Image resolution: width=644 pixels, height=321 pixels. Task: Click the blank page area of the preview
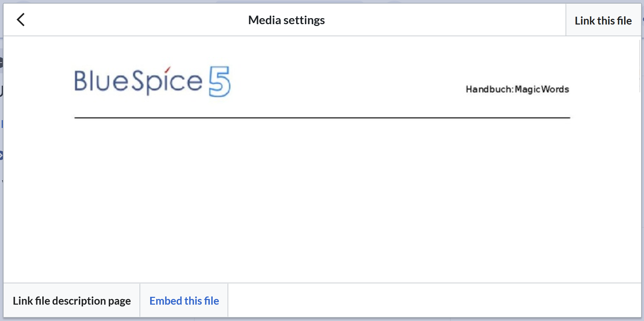pos(322,199)
